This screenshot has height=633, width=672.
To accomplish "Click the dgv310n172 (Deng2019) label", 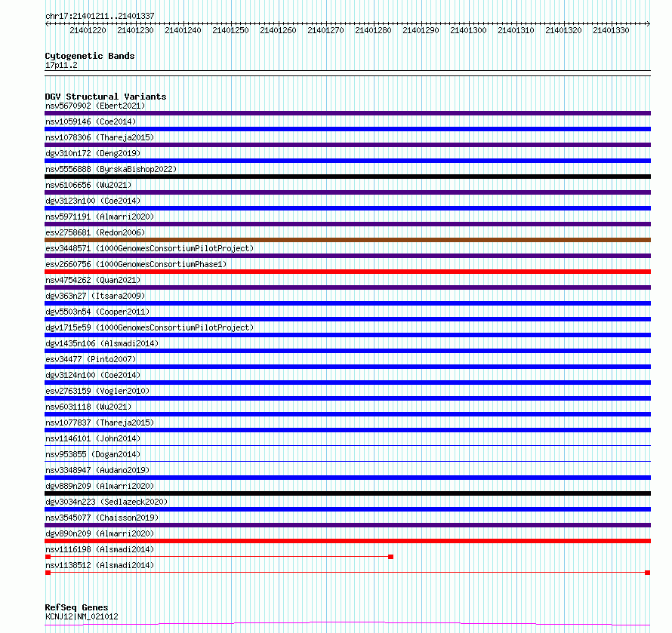I will pyautogui.click(x=93, y=153).
